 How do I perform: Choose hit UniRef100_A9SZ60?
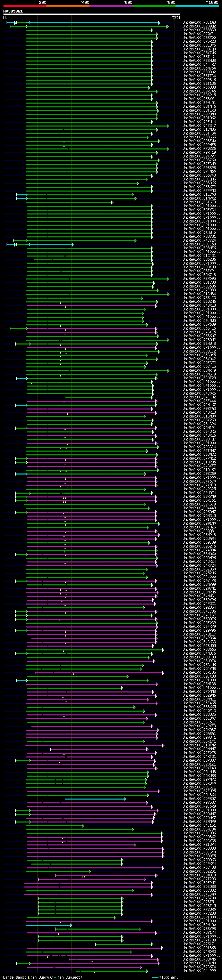click(x=199, y=160)
